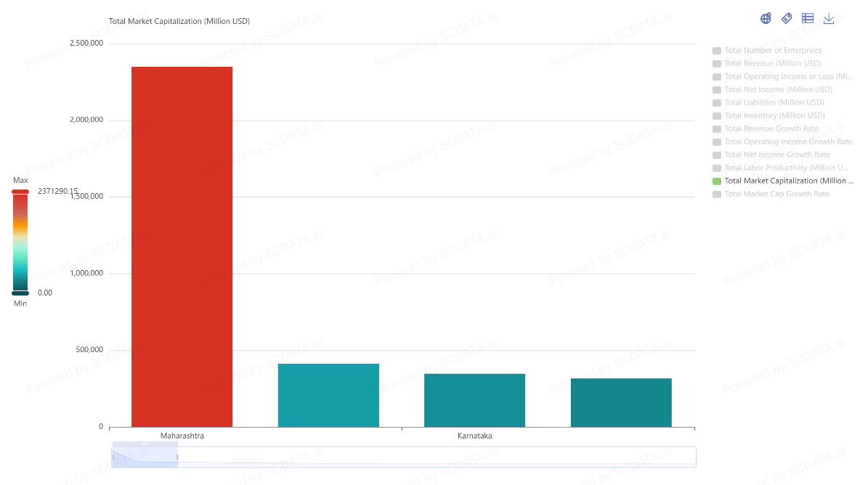The width and height of the screenshot is (868, 485).
Task: Click the data zoom selected window
Action: 145,457
